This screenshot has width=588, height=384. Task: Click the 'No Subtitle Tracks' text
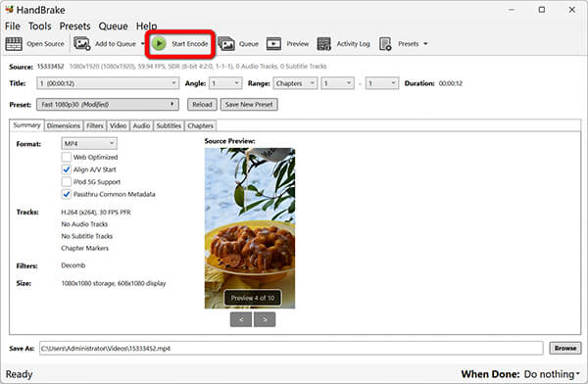click(x=87, y=236)
